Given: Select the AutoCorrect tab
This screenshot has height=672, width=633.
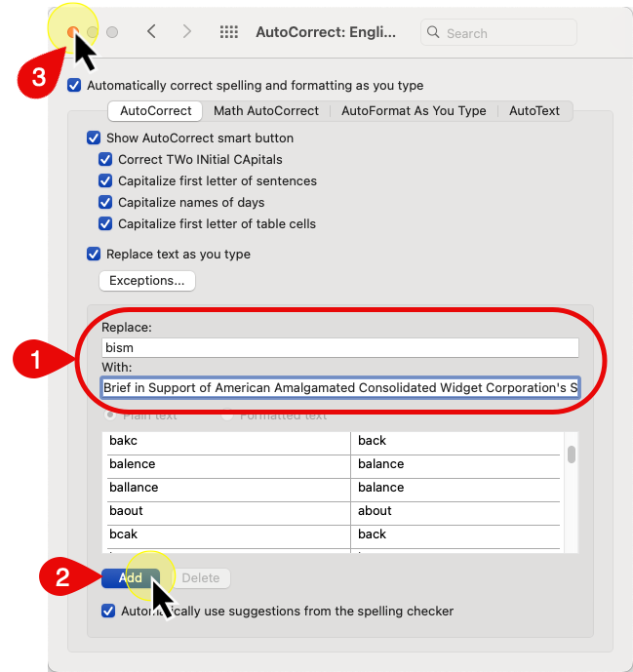Looking at the screenshot, I should [156, 111].
